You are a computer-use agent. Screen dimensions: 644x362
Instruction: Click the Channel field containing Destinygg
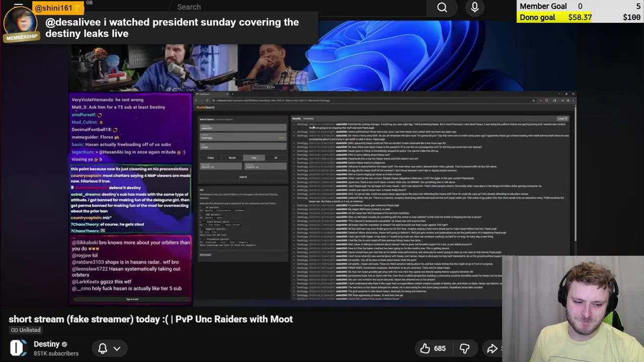pyautogui.click(x=243, y=137)
